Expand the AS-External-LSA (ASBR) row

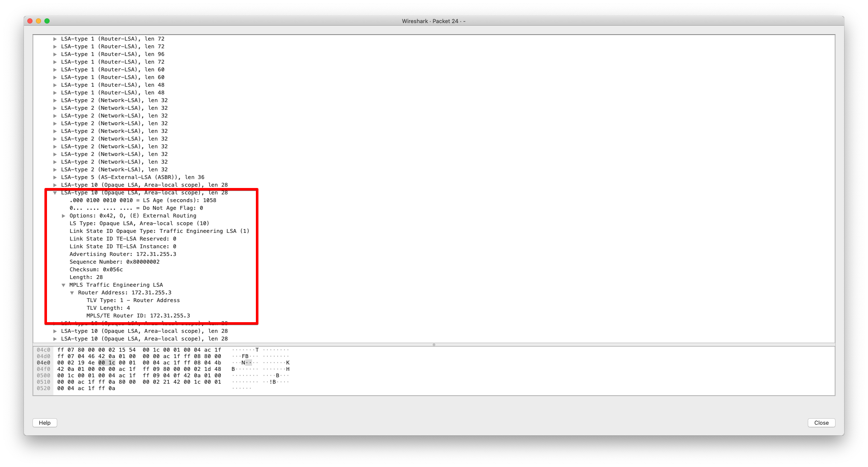point(55,177)
